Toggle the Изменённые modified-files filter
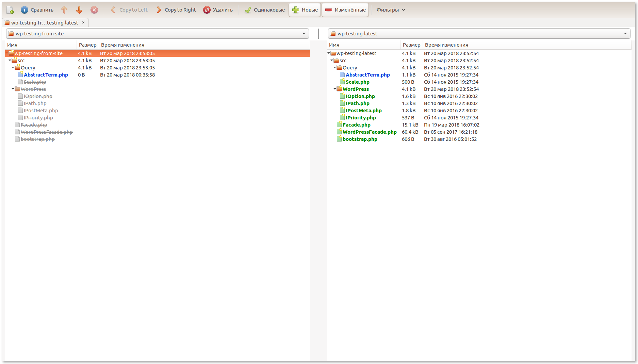This screenshot has height=364, width=638. 345,10
